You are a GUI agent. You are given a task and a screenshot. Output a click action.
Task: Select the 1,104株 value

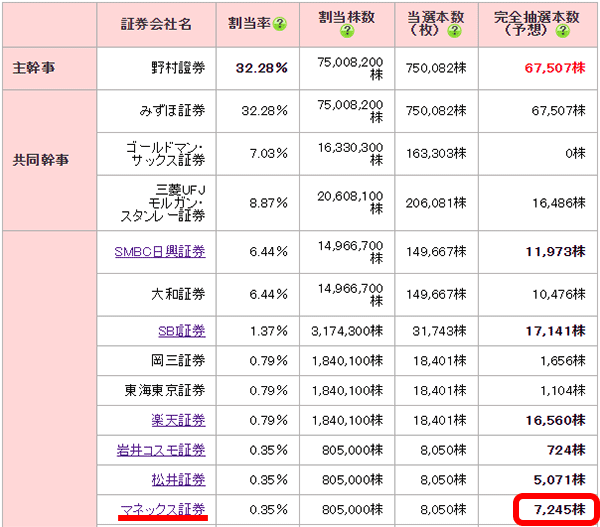tap(563, 391)
